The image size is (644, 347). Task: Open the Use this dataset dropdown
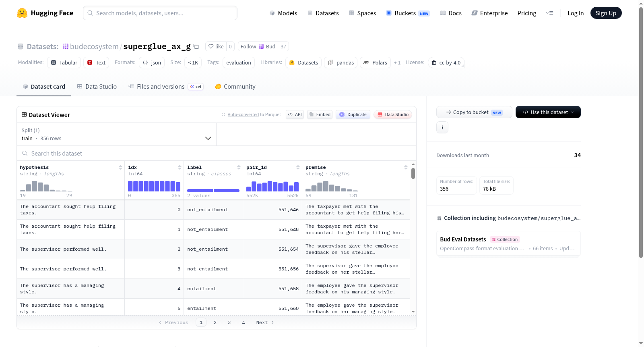pyautogui.click(x=548, y=112)
